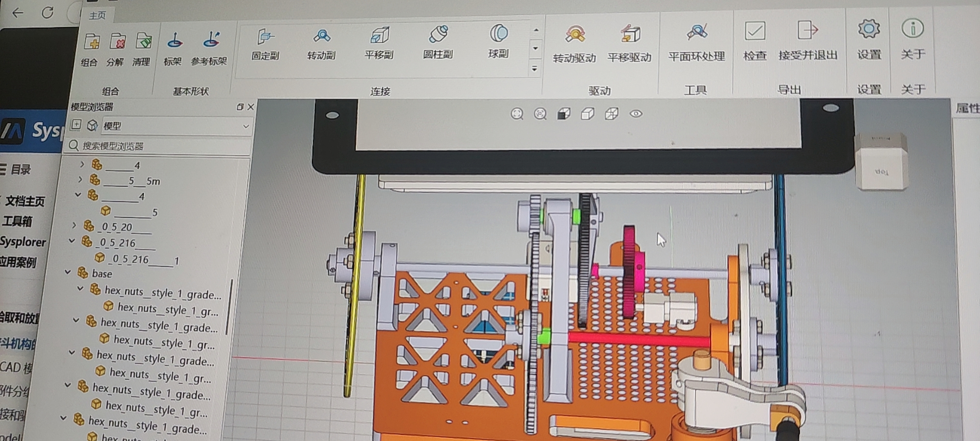980x441 pixels.
Task: Select the 清理 (clean up) tool
Action: [143, 49]
